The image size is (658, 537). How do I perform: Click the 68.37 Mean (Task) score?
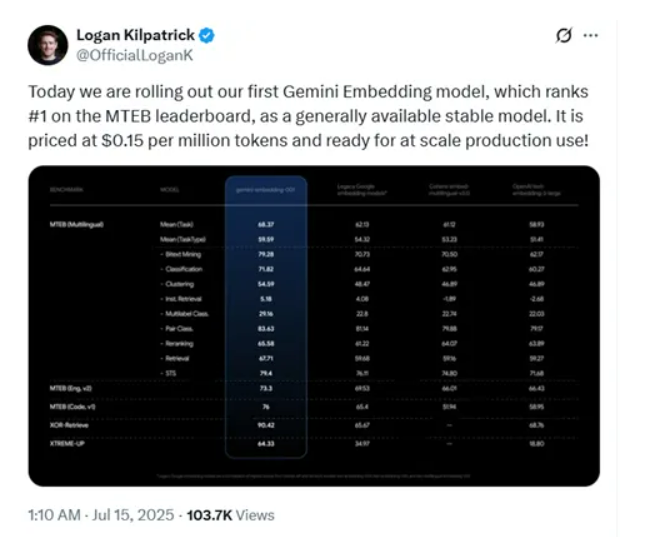[x=266, y=225]
